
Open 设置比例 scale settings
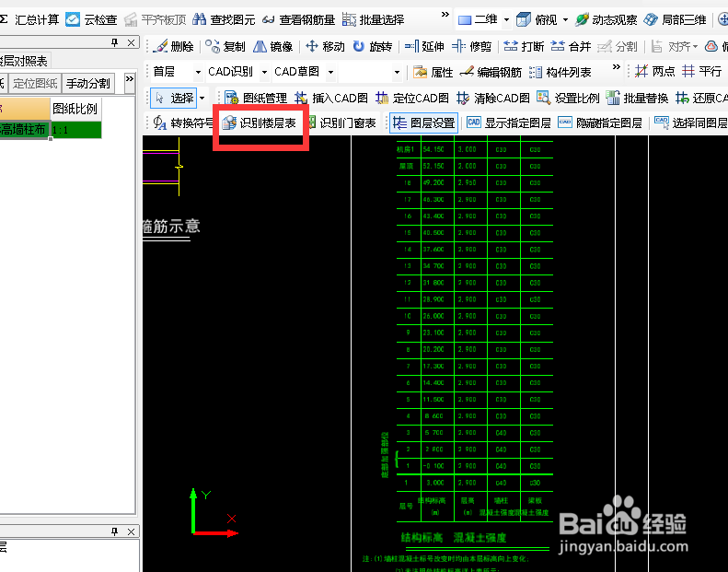coord(568,98)
